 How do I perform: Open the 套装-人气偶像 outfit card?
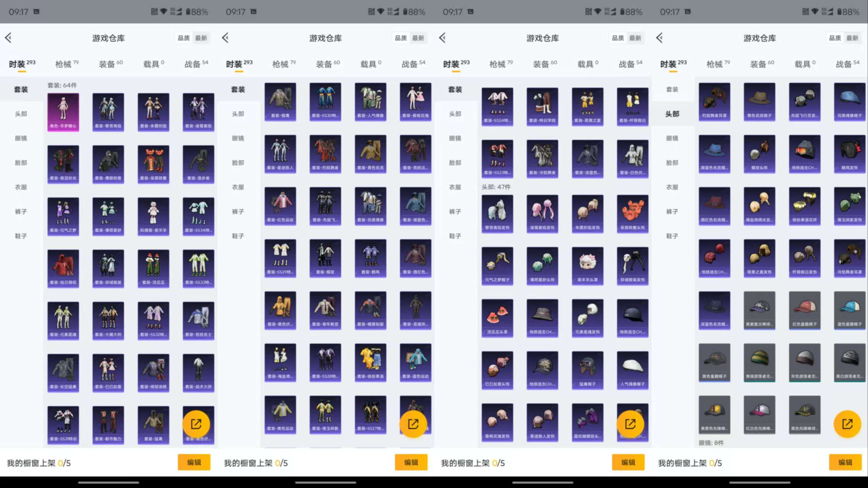tap(370, 102)
